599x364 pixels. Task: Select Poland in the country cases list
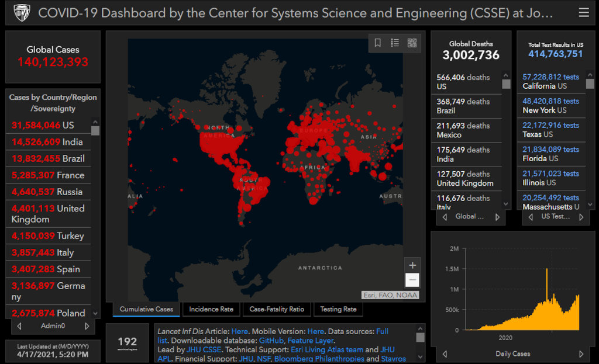click(49, 313)
